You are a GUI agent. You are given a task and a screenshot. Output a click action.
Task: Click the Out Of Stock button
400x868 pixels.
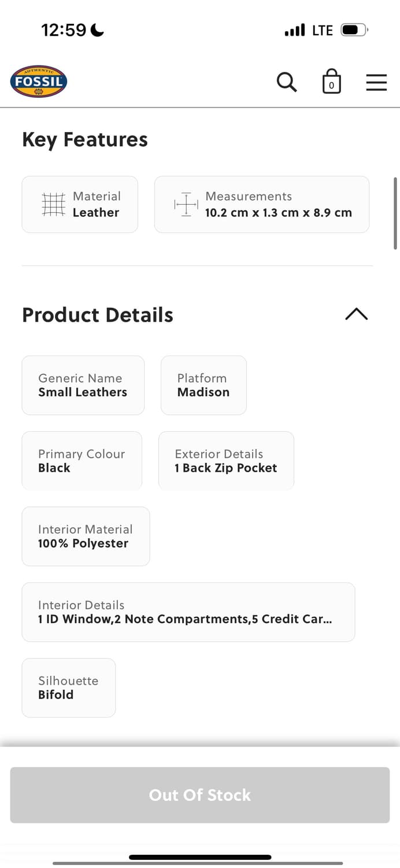tap(200, 795)
